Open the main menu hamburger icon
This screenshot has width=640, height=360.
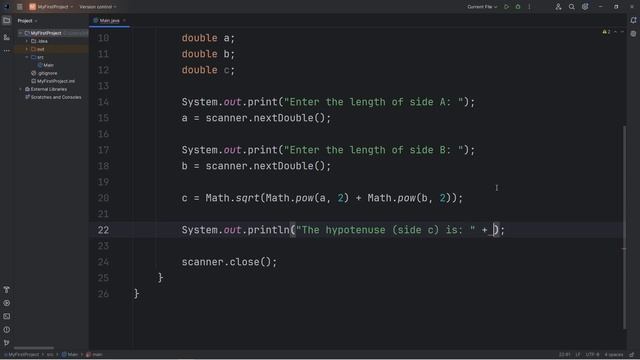click(20, 7)
